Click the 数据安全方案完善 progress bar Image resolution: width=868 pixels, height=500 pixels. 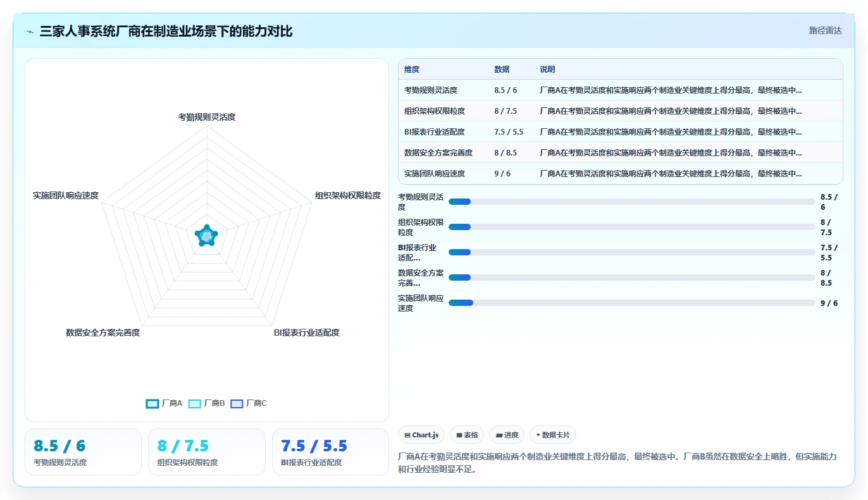pos(632,277)
